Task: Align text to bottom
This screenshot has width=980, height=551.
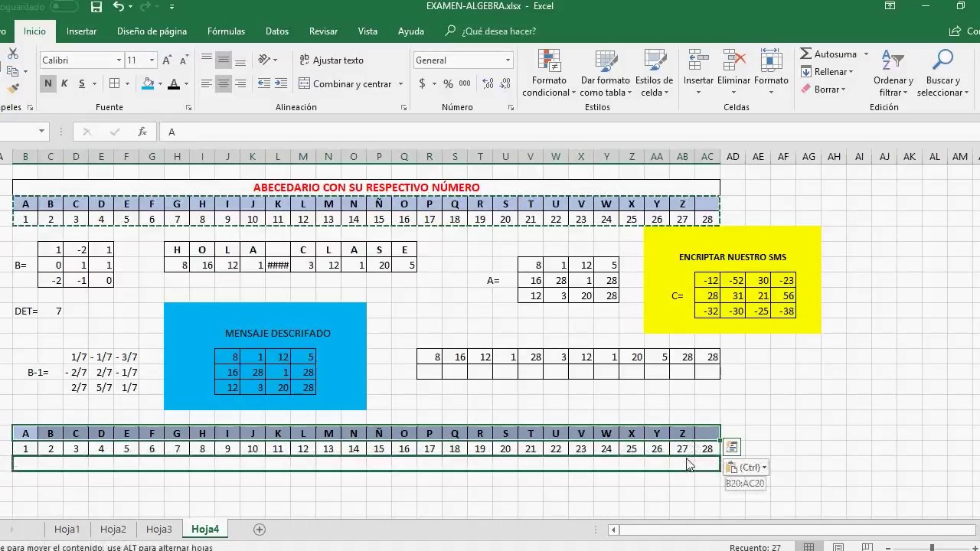Action: tap(240, 60)
